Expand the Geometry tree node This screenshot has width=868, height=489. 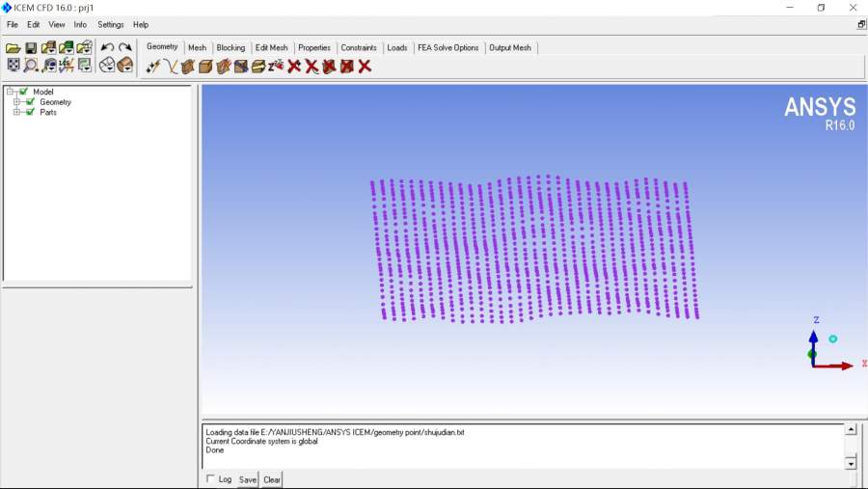17,102
